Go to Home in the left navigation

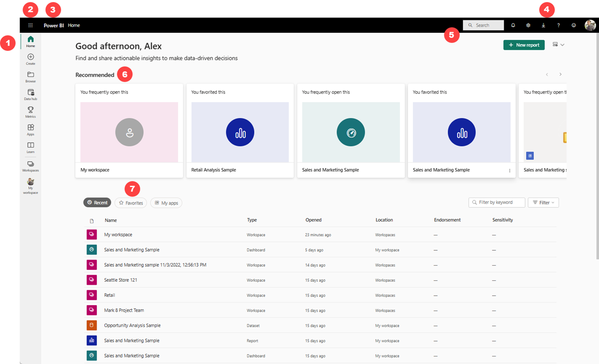[30, 41]
